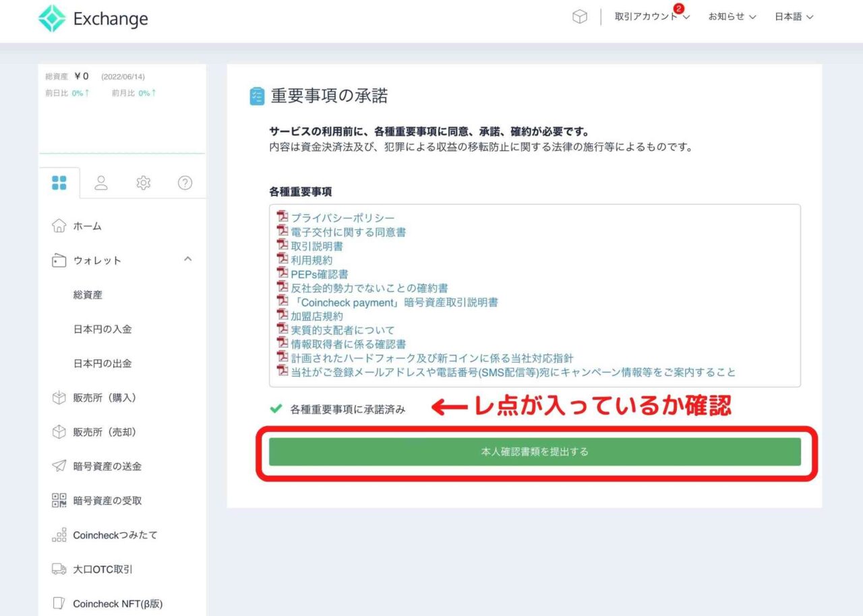This screenshot has height=616, width=863.
Task: Open PEPs確認書 link
Action: (x=320, y=274)
